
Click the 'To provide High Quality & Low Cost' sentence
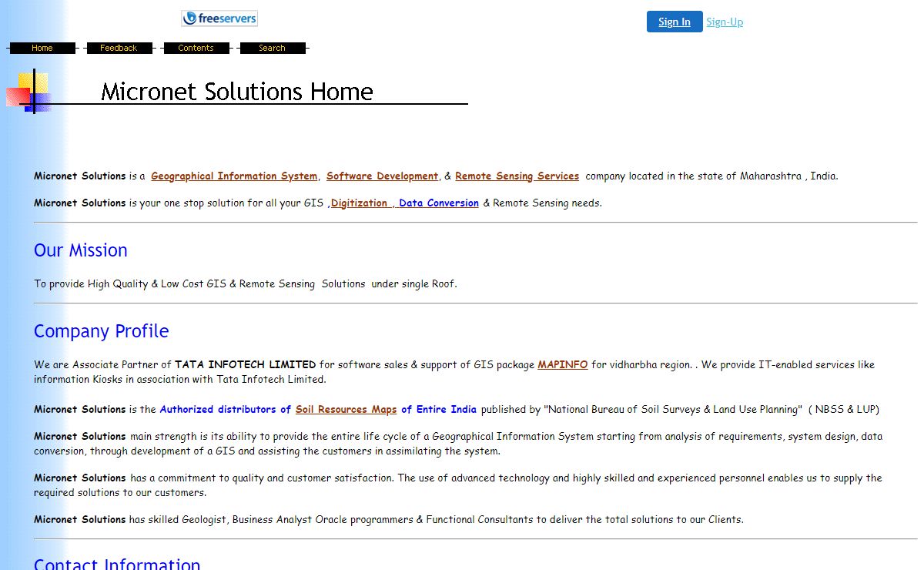pos(246,284)
